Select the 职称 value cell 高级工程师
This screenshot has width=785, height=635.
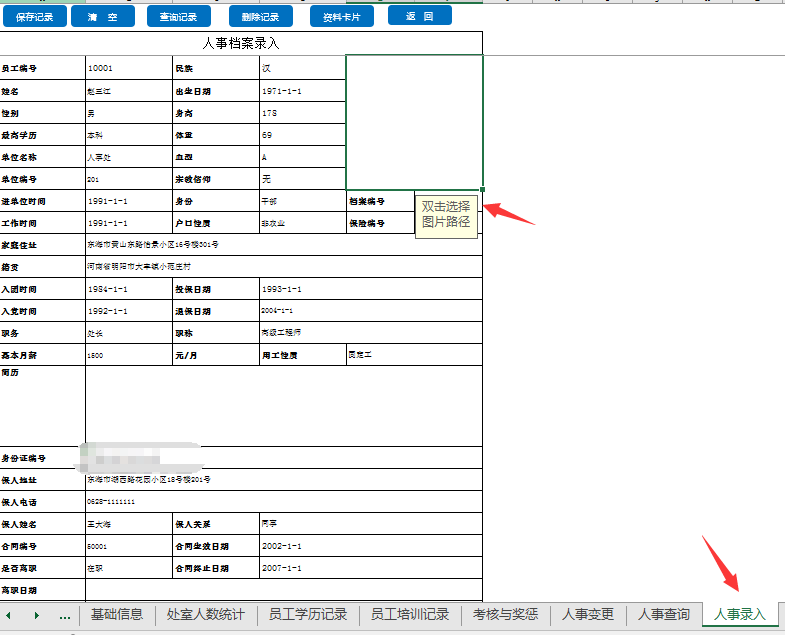pyautogui.click(x=370, y=333)
